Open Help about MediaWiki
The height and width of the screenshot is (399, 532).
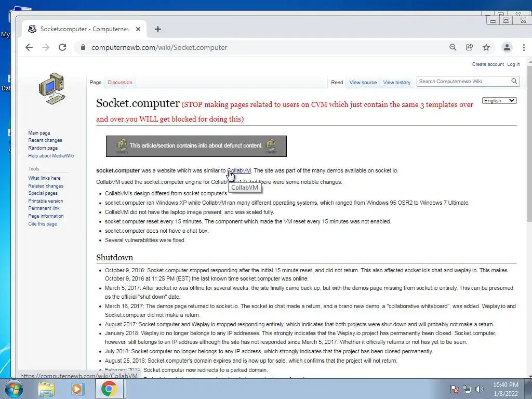pyautogui.click(x=51, y=156)
